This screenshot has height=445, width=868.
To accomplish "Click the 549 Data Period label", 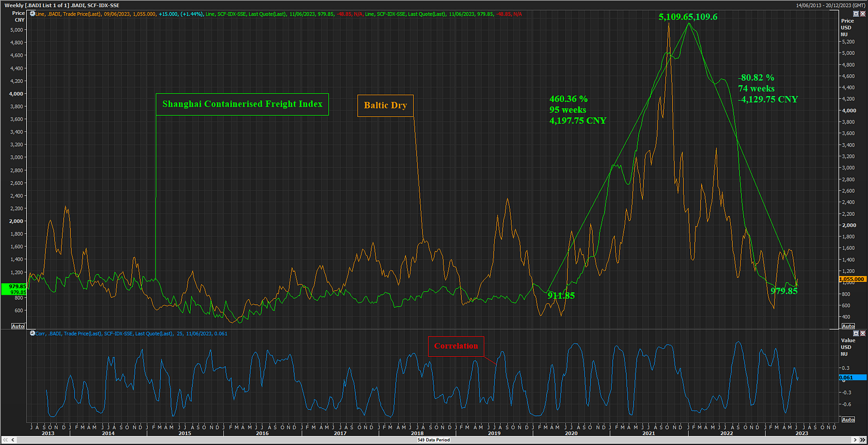I will tap(435, 440).
